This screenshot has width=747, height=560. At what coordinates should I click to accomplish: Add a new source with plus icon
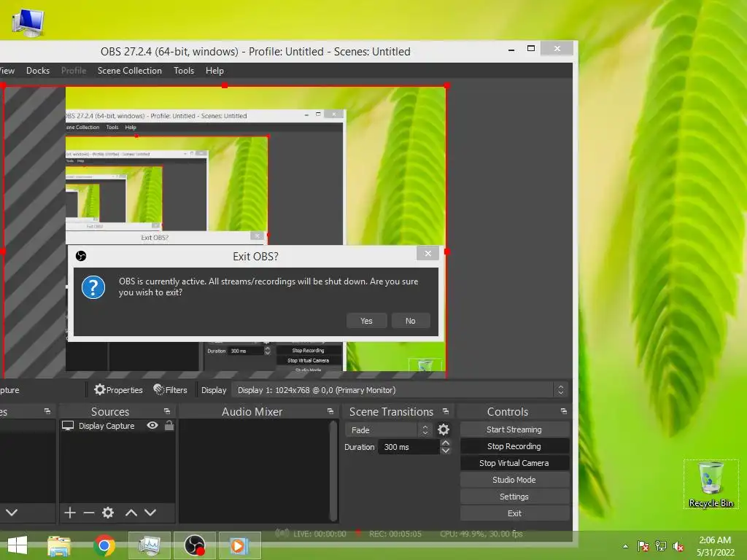pyautogui.click(x=70, y=513)
